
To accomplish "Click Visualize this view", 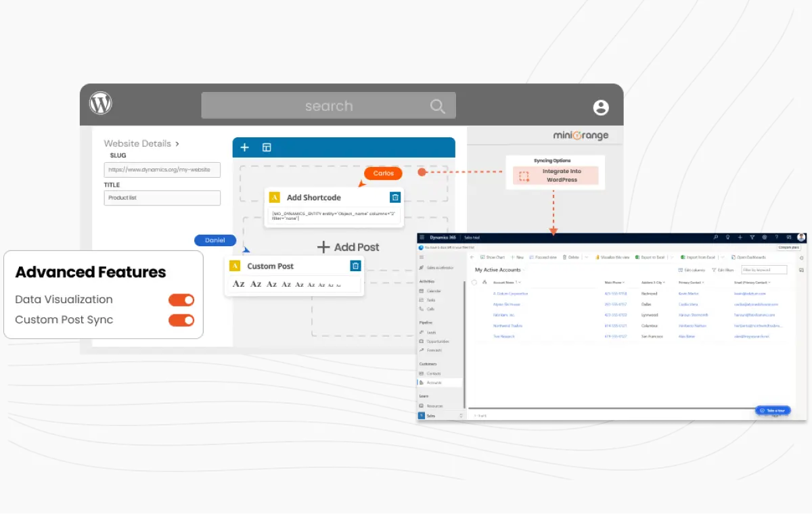I will click(612, 258).
